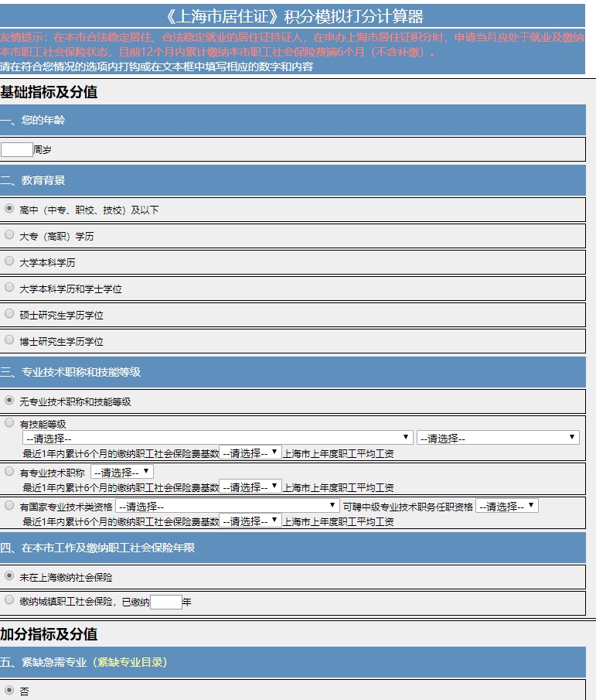Select 博士研究生学历学位 radio option

click(x=9, y=340)
